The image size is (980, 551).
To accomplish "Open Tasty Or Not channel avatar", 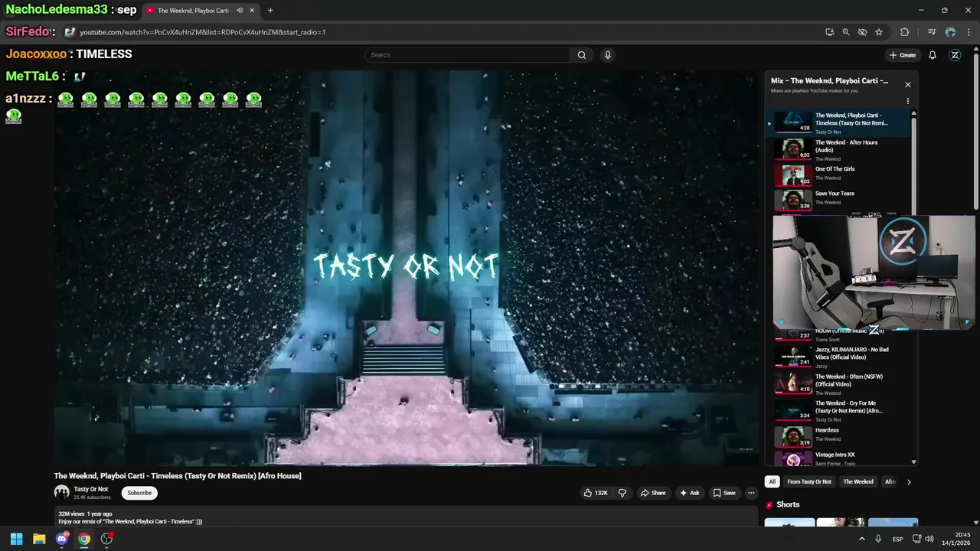I will coord(61,493).
